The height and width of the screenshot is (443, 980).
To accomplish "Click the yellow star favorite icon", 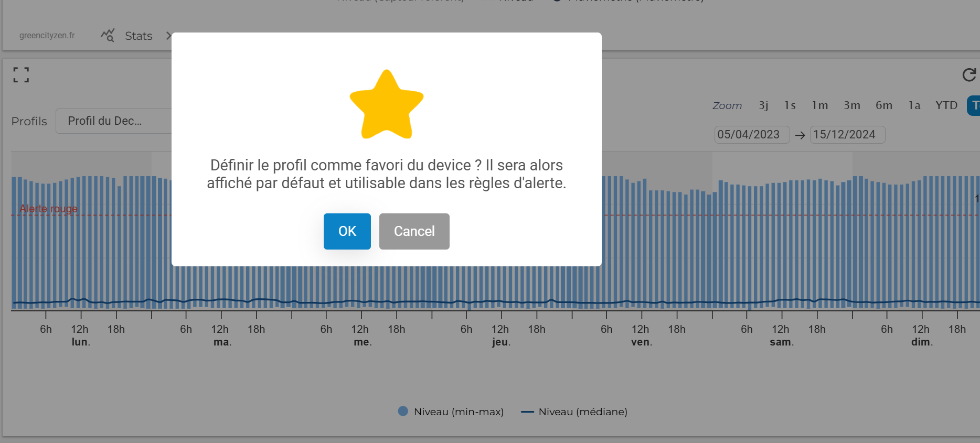I will [387, 105].
